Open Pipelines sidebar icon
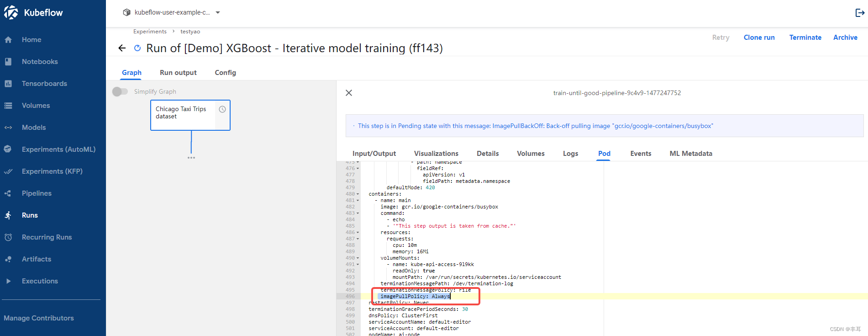This screenshot has height=336, width=868. click(8, 193)
